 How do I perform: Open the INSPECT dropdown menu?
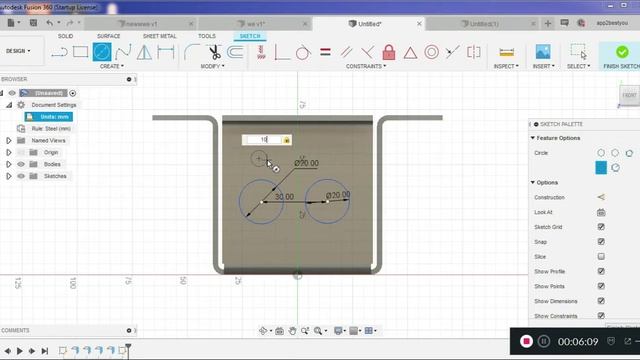[x=506, y=66]
